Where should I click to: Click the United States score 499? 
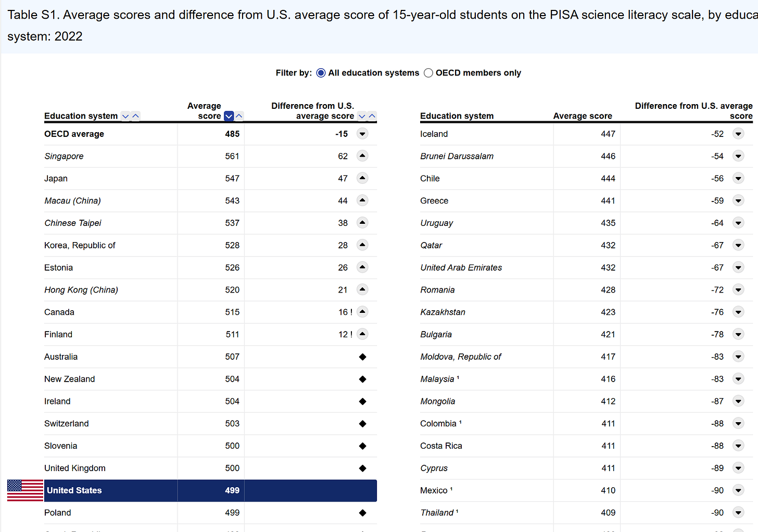tap(232, 490)
